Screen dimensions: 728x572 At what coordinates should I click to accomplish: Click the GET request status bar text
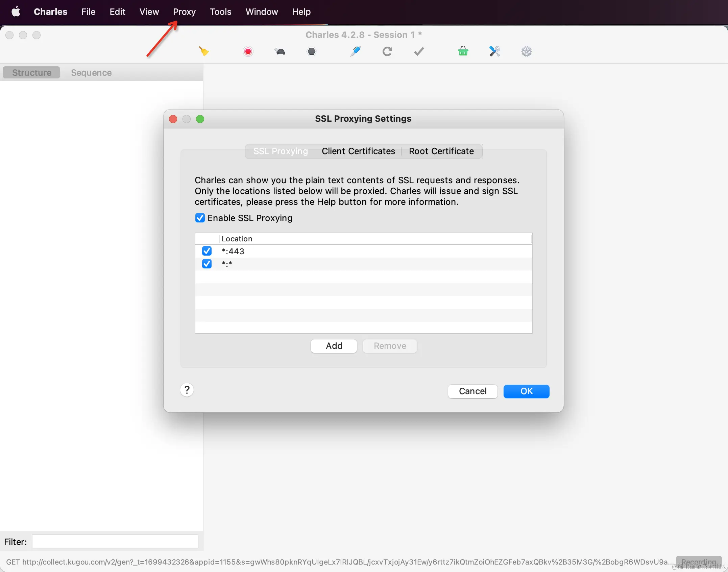(x=339, y=562)
